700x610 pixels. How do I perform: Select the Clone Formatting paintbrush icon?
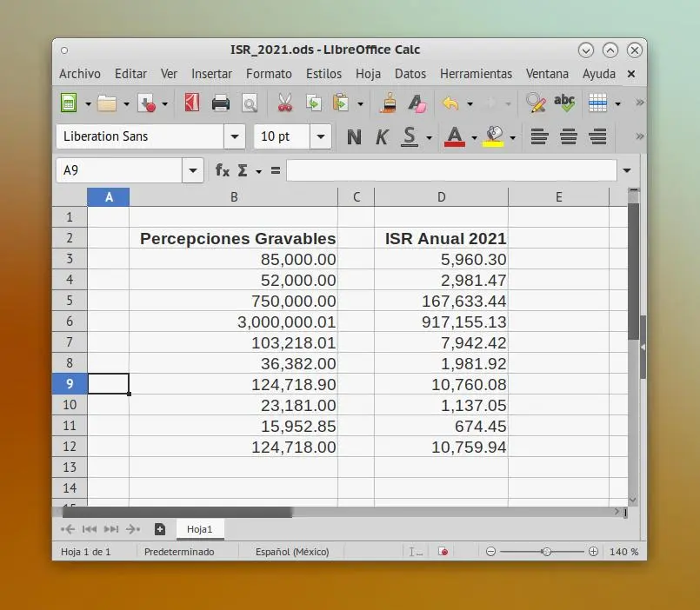pyautogui.click(x=388, y=104)
